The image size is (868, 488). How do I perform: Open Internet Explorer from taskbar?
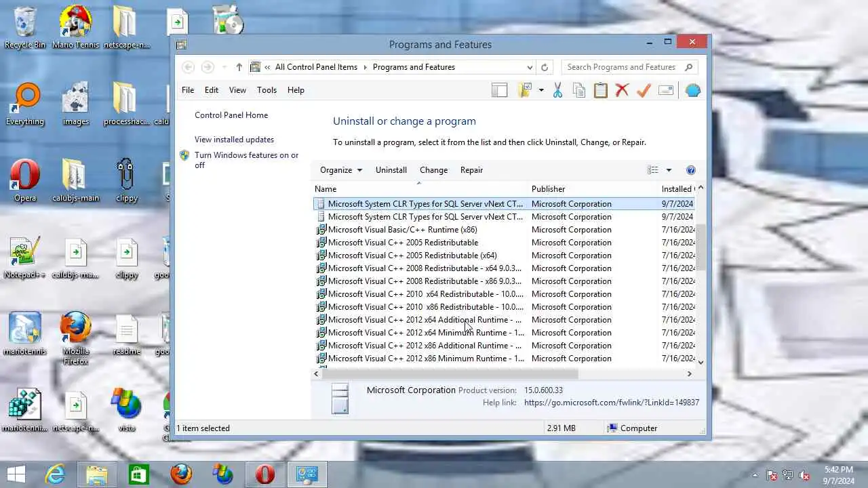coord(54,474)
